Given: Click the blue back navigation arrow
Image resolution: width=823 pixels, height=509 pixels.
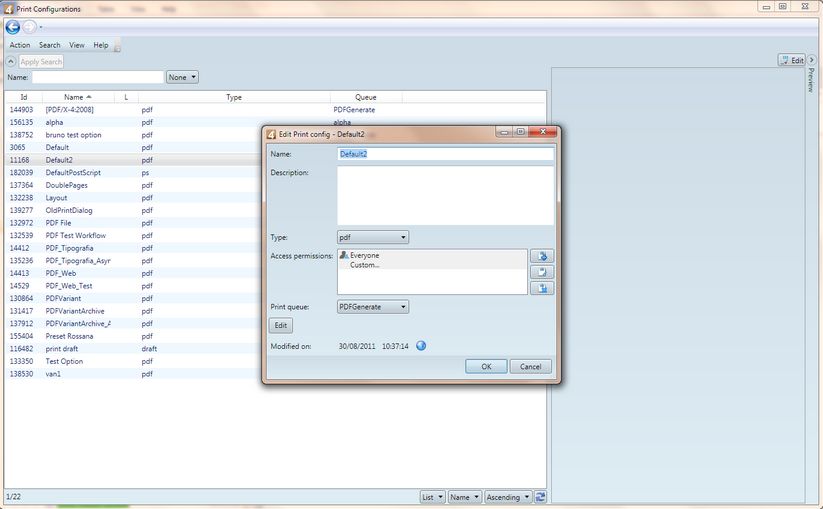Looking at the screenshot, I should point(13,27).
